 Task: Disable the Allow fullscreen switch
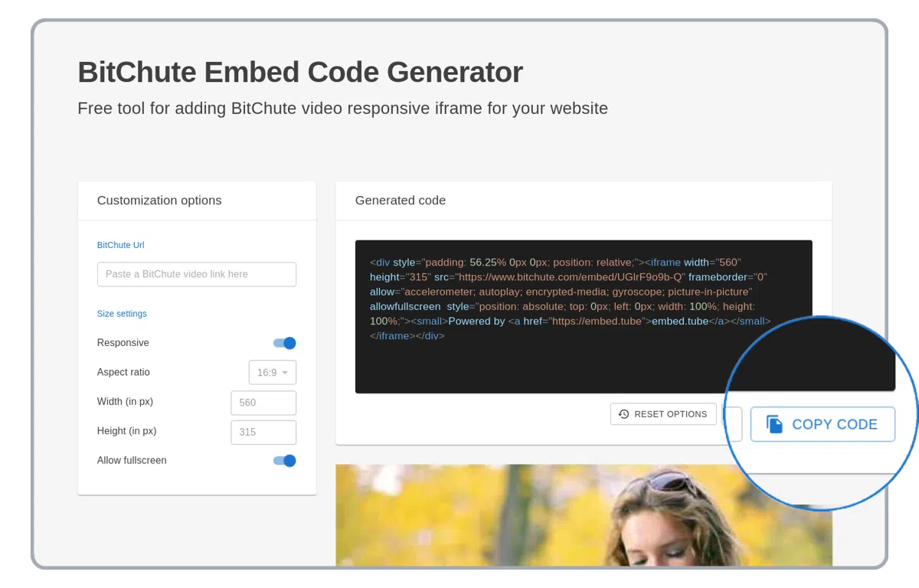tap(285, 461)
